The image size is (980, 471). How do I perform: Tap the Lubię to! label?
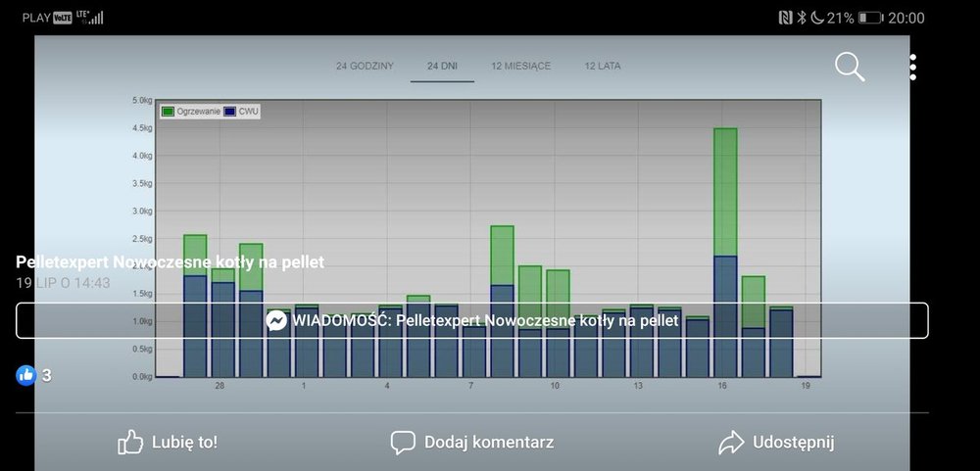point(185,443)
